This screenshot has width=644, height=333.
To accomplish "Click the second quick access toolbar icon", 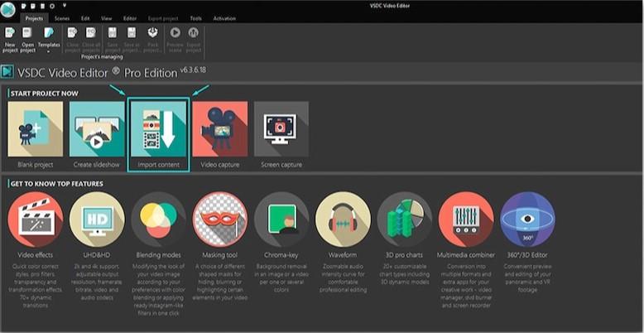I will point(33,6).
